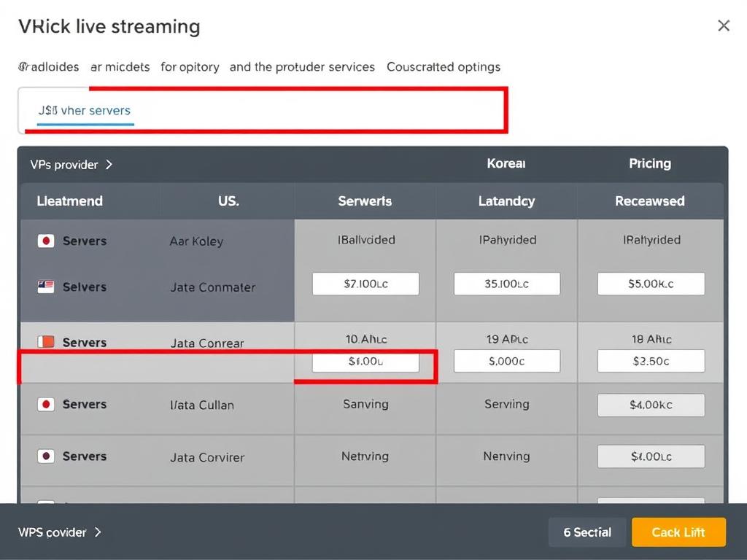Click the '$7.100Lc' price field
Screen dimensions: 747x560
click(x=366, y=284)
